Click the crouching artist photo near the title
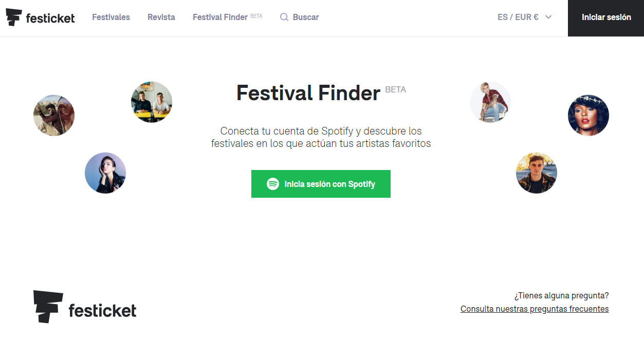Screen dimensions: 644x340 pyautogui.click(x=490, y=102)
